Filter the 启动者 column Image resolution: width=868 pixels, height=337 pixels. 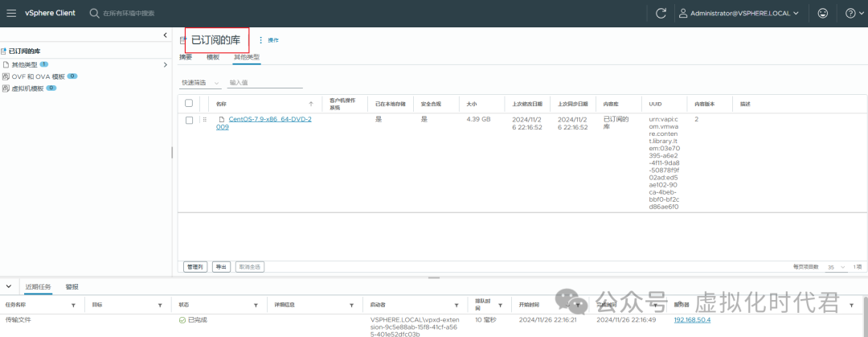457,306
